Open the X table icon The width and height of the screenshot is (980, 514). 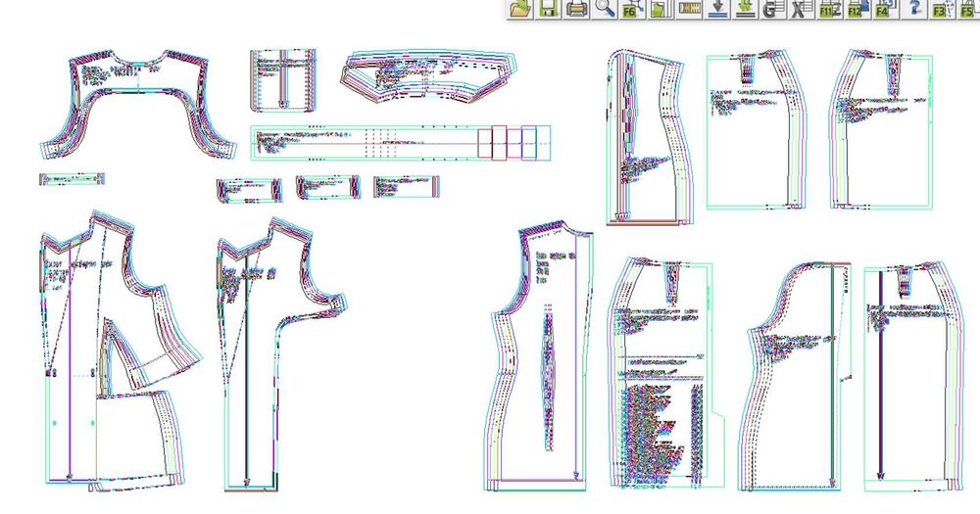coord(802,9)
